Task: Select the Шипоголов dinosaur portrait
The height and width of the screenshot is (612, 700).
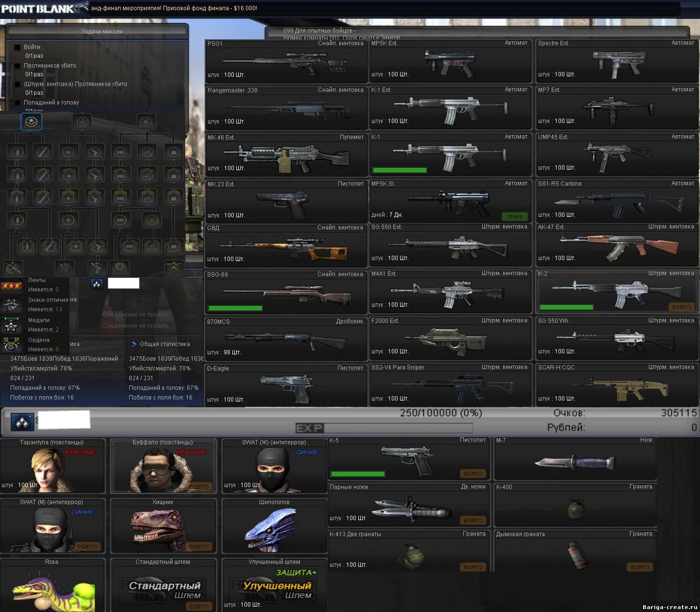Action: pos(275,526)
